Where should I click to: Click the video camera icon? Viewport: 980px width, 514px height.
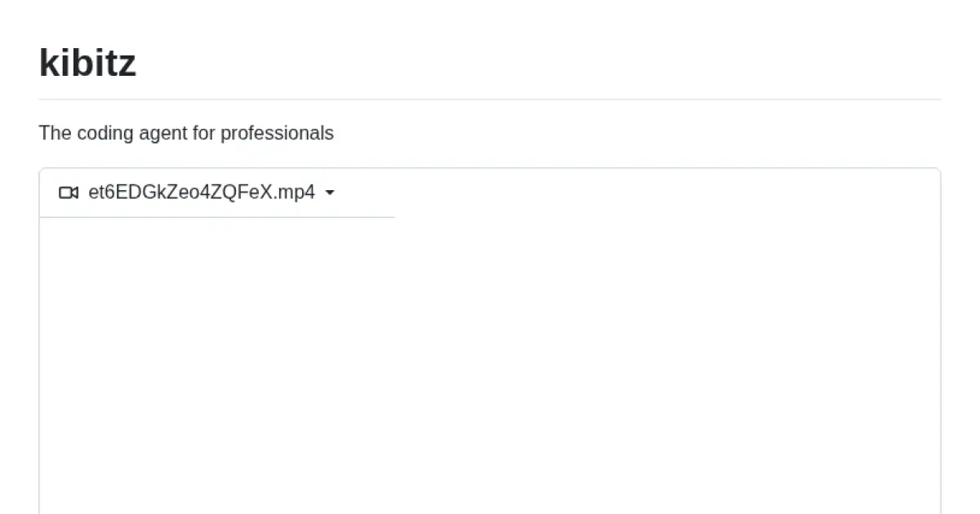pyautogui.click(x=69, y=193)
